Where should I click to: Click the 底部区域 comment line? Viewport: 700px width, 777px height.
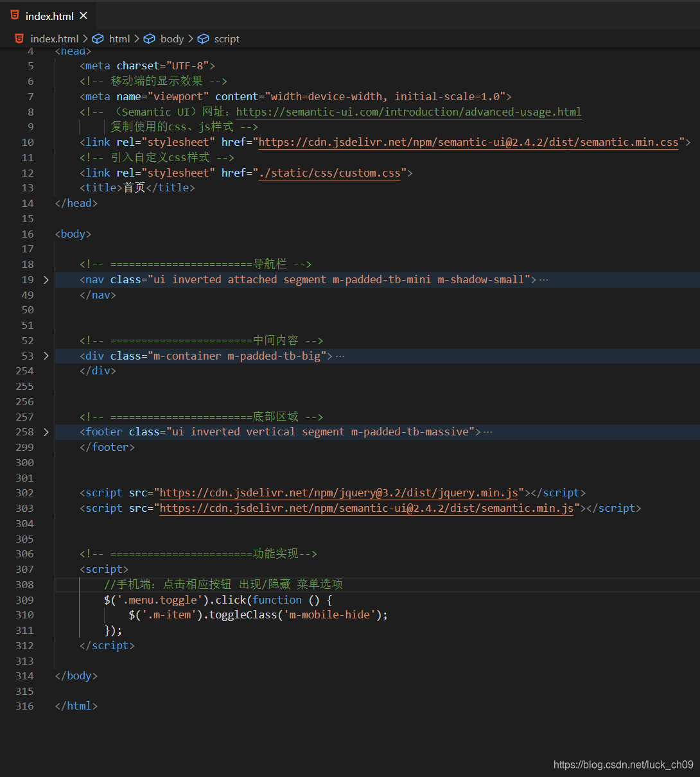[202, 417]
